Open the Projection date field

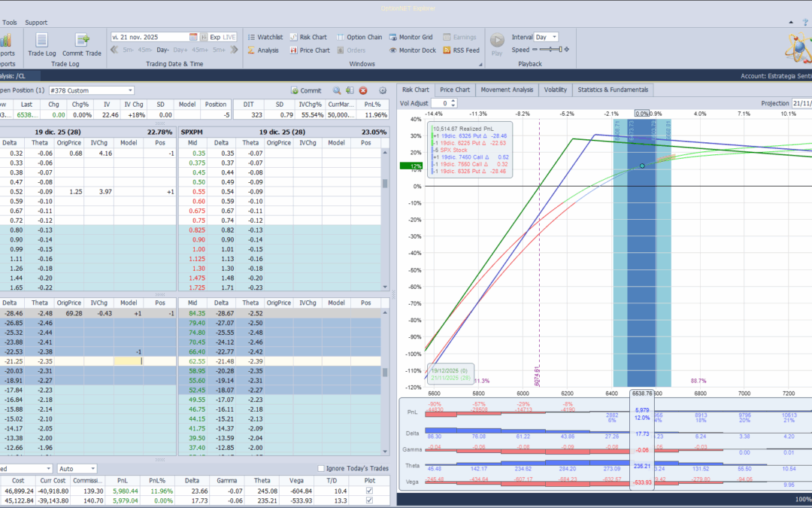(x=801, y=103)
